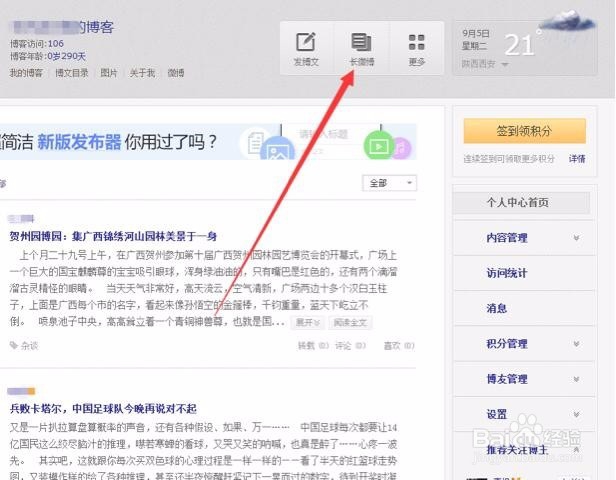The width and height of the screenshot is (616, 480).
Task: Click the 9月5日 date text
Action: (476, 33)
